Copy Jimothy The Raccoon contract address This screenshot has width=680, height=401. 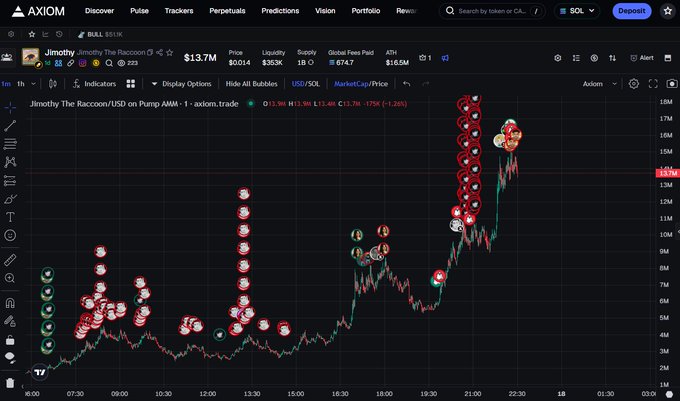tap(150, 52)
